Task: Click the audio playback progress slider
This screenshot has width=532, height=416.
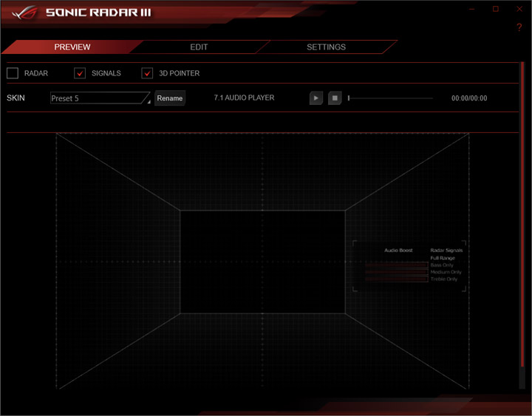Action: click(x=390, y=98)
